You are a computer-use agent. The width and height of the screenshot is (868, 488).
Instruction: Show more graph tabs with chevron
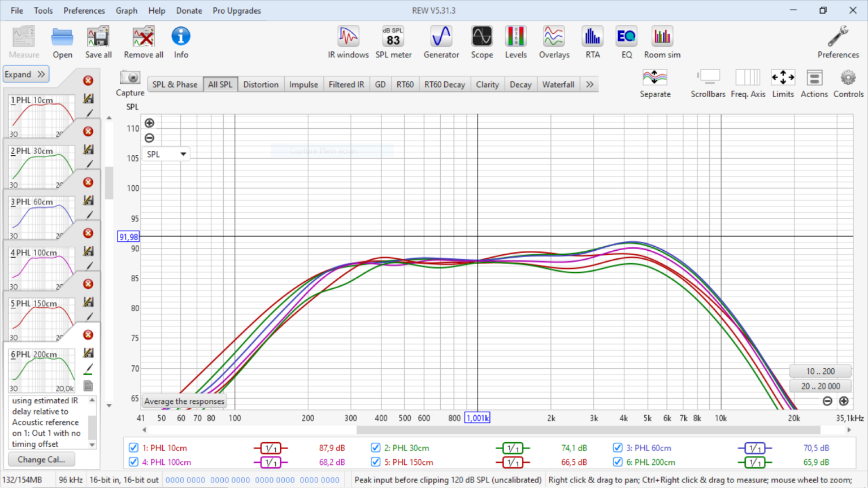pos(589,84)
